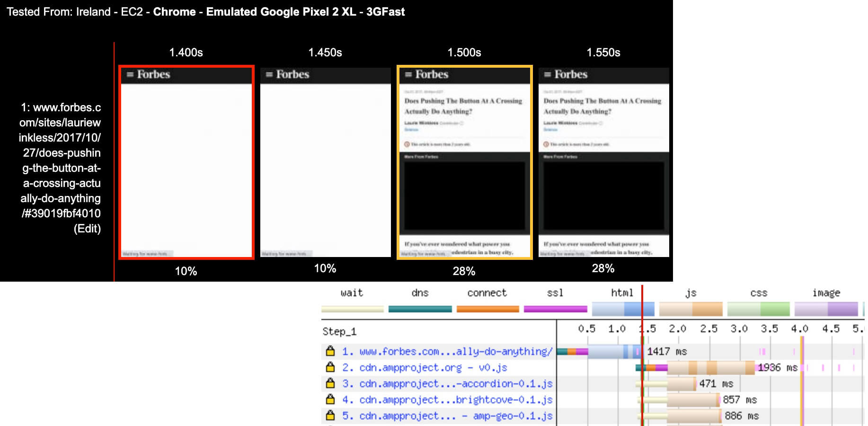Screen dimensions: 868x426
Task: Click the (Edit) link under the URL
Action: tap(87, 229)
